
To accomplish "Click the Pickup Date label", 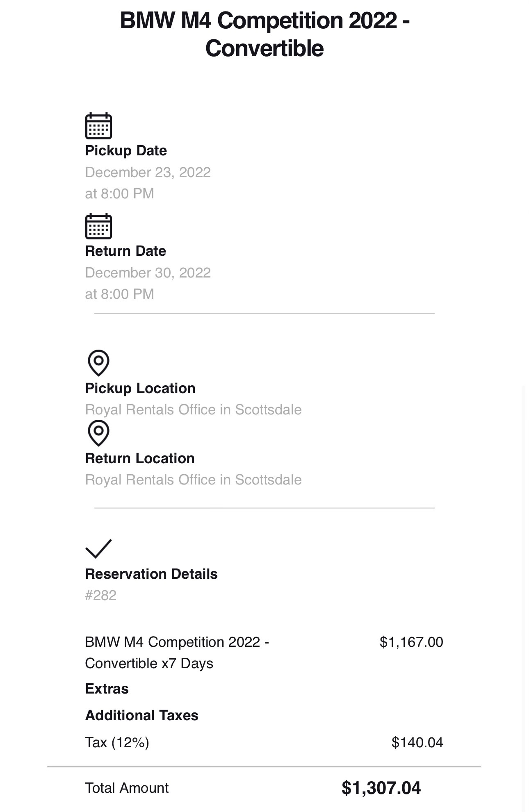I will 126,150.
